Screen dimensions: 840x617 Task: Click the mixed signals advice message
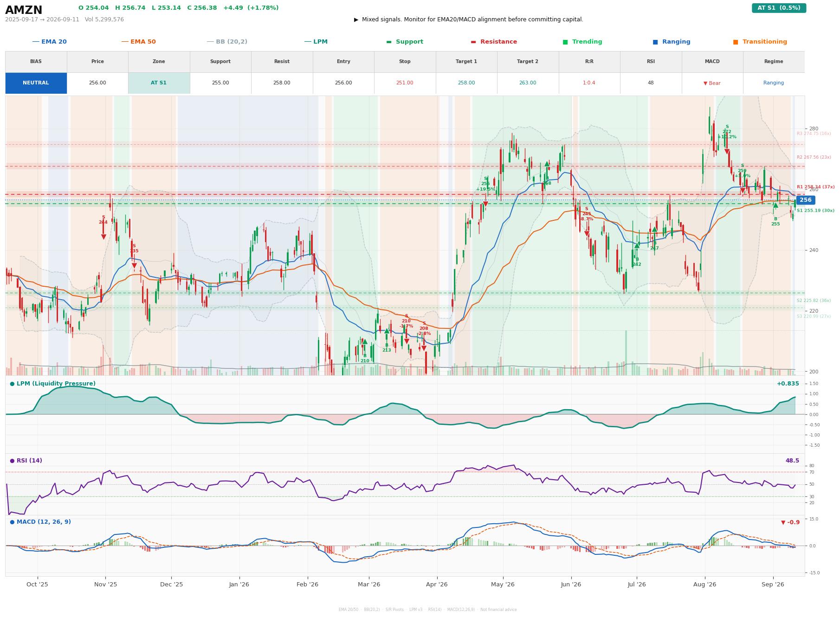469,19
